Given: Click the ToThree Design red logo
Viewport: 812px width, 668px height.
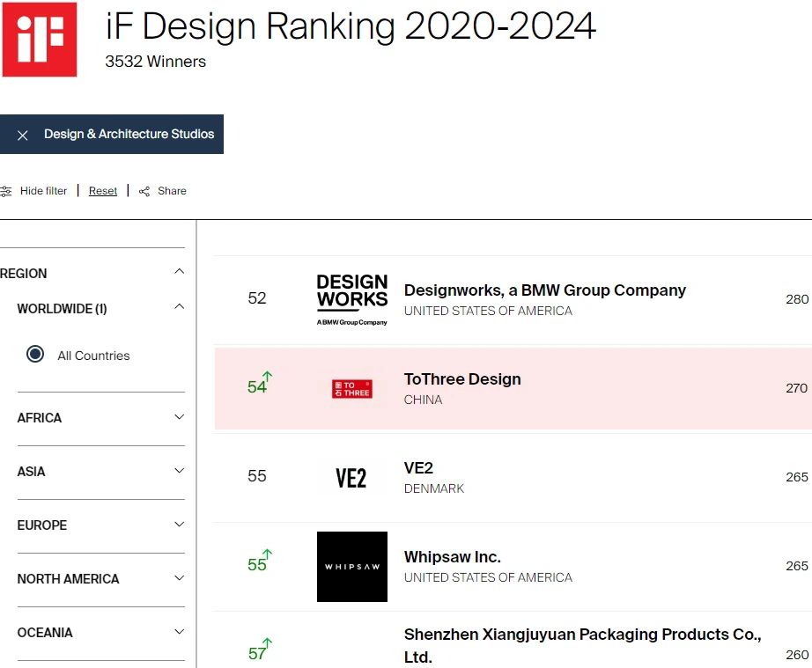Looking at the screenshot, I should coord(351,388).
